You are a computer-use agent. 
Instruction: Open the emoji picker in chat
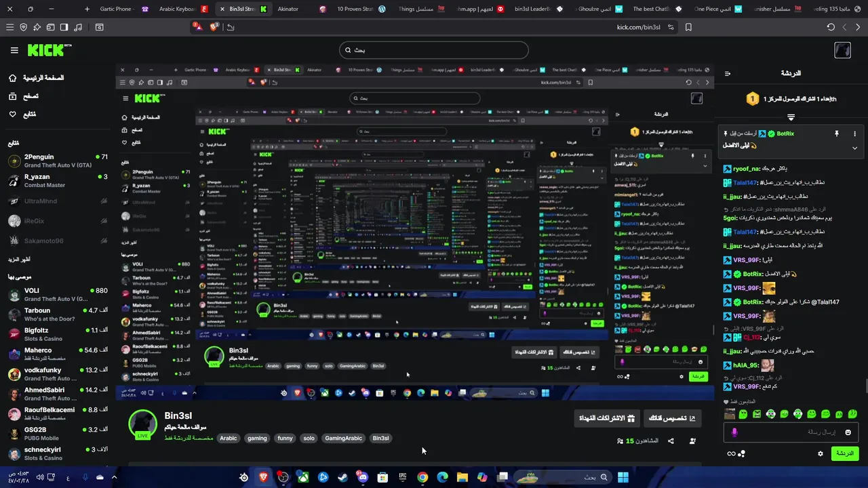coord(848,432)
